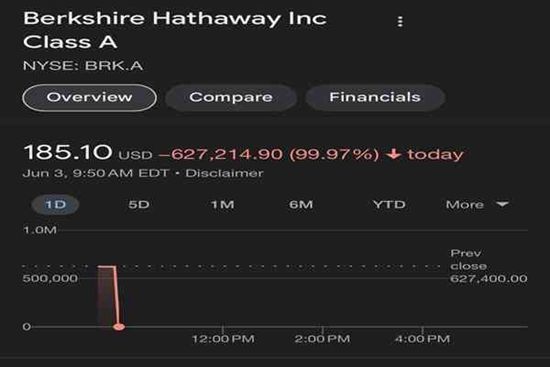Screen dimensions: 550x367
Task: Expand the More time ranges dropdown
Action: coord(477,204)
